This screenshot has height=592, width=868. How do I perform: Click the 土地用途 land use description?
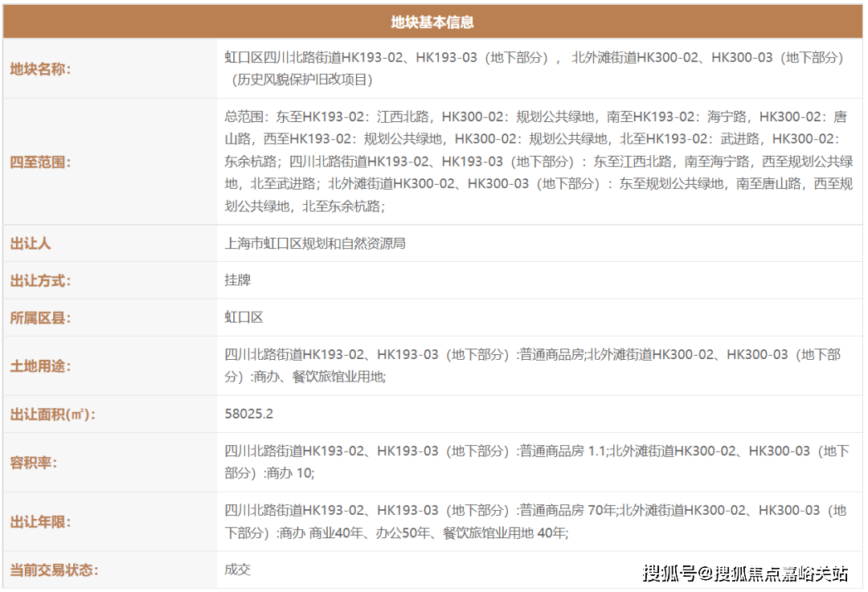click(x=532, y=365)
